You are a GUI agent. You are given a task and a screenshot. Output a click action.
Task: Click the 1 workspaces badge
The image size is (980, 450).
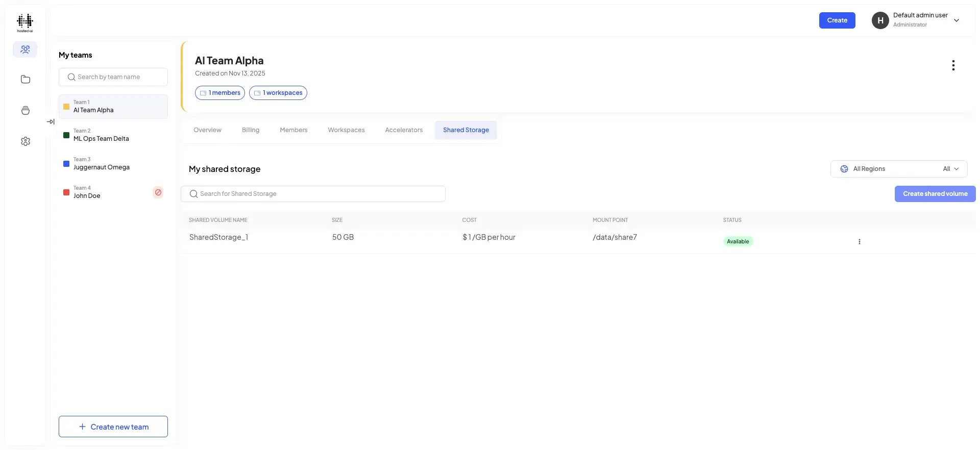coord(278,93)
